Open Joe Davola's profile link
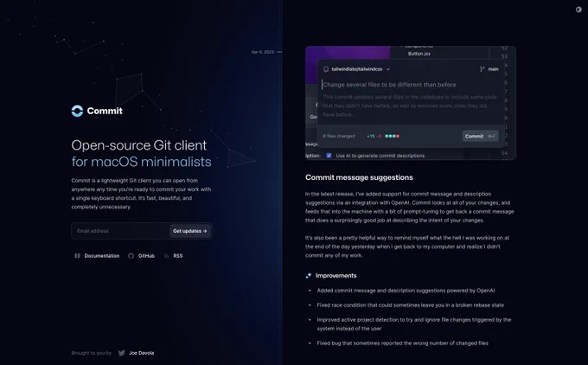The image size is (588, 365). (x=141, y=353)
